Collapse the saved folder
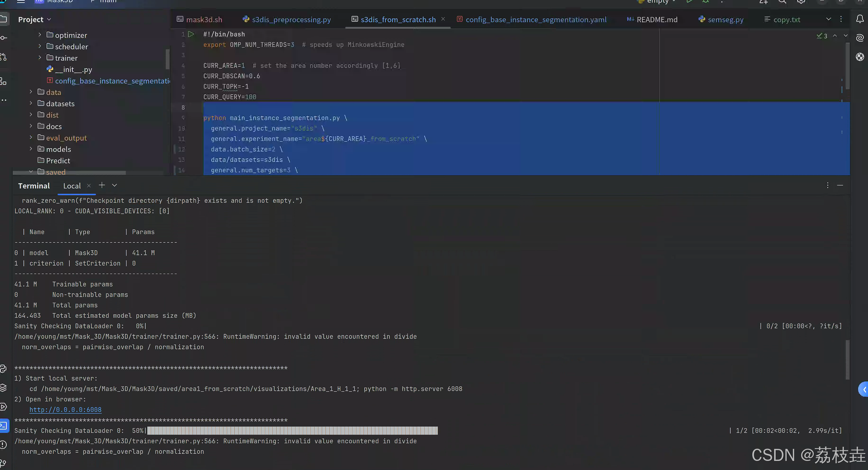Image resolution: width=868 pixels, height=470 pixels. point(31,172)
